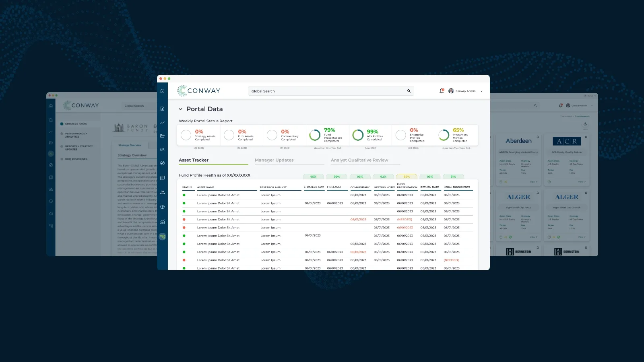This screenshot has height=362, width=644.
Task: Click the 79% Fund Presentations progress ring
Action: (315, 135)
